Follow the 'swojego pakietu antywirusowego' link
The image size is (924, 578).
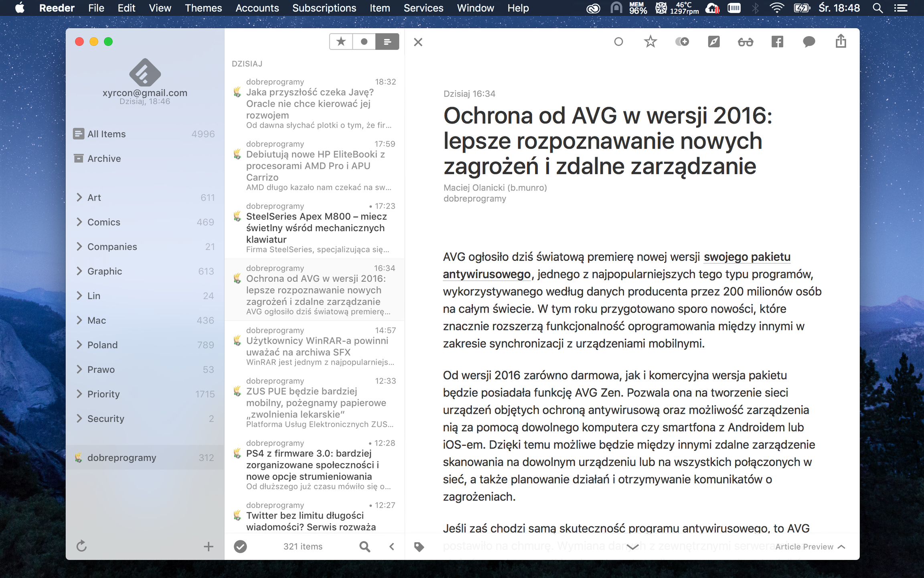[747, 257]
